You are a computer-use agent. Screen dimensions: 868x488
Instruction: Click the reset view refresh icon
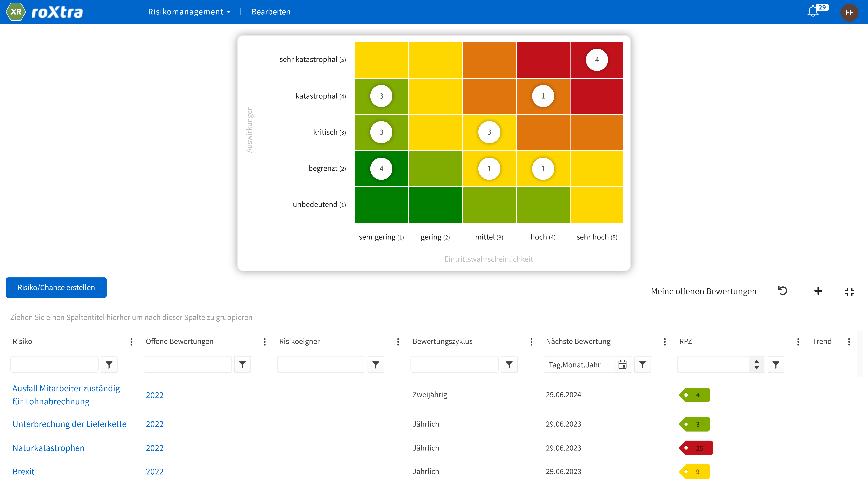coord(782,291)
